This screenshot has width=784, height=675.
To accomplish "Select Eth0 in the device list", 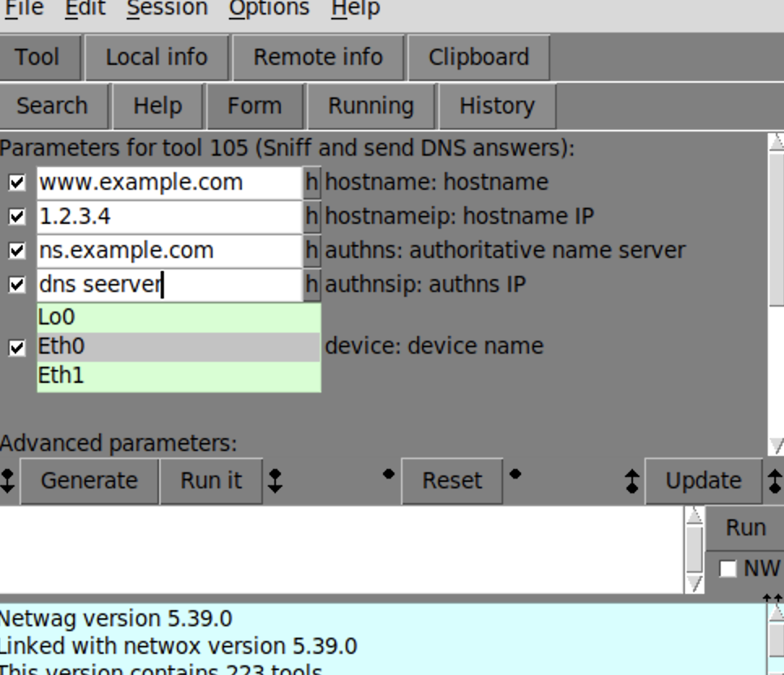I will click(179, 346).
